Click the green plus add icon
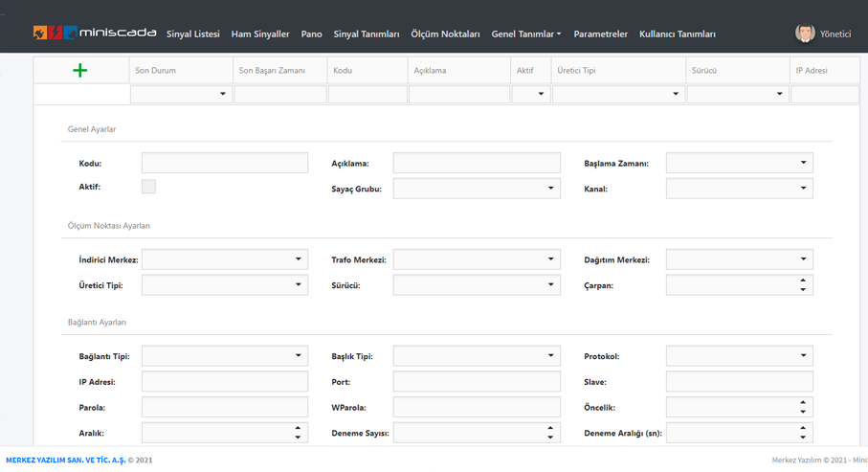The image size is (868, 472). (79, 70)
